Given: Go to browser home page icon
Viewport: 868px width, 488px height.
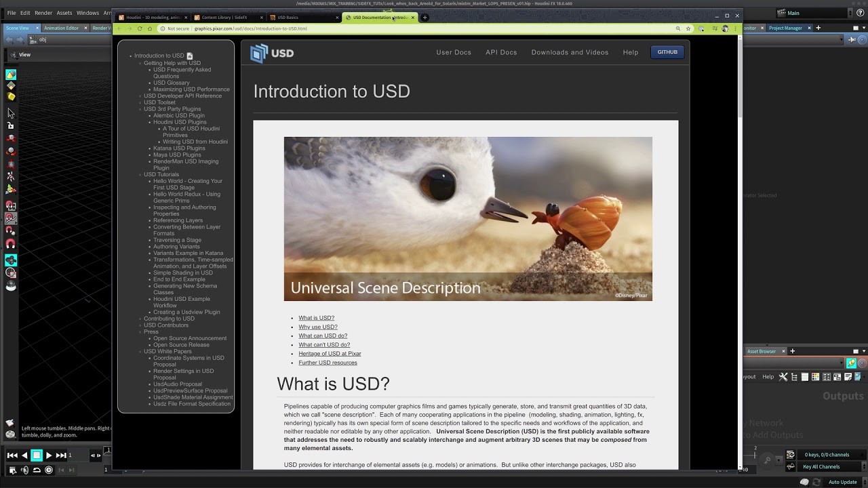Looking at the screenshot, I should (150, 28).
